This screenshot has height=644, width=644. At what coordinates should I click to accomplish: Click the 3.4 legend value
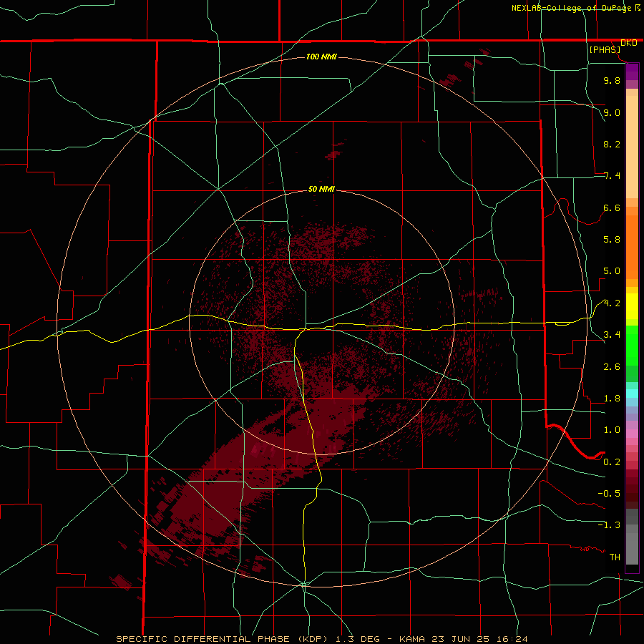point(612,335)
